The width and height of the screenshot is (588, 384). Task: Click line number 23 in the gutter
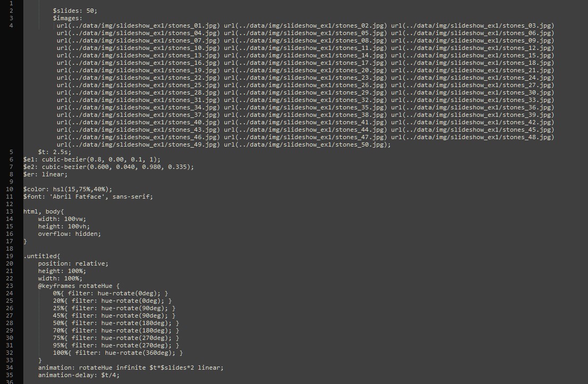coord(10,286)
